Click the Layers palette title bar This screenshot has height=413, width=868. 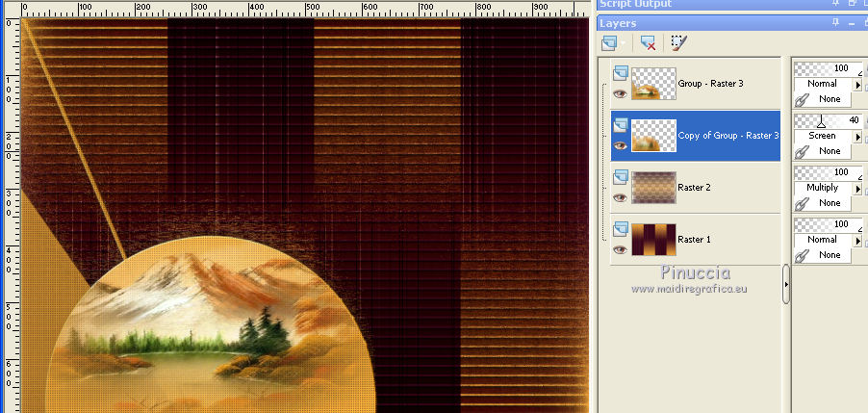[x=732, y=23]
